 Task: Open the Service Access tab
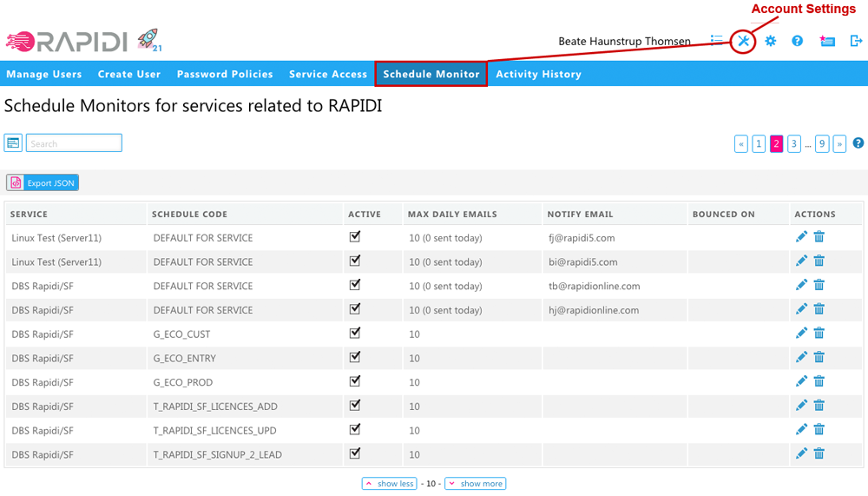328,74
